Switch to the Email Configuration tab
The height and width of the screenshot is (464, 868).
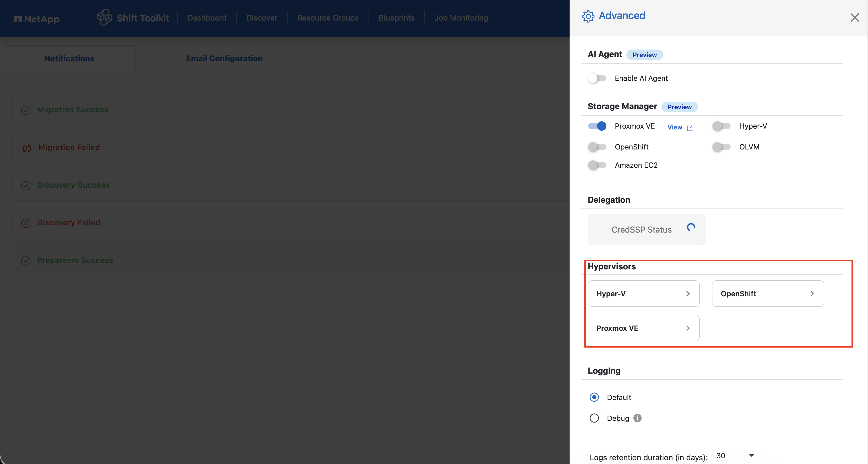tap(224, 58)
